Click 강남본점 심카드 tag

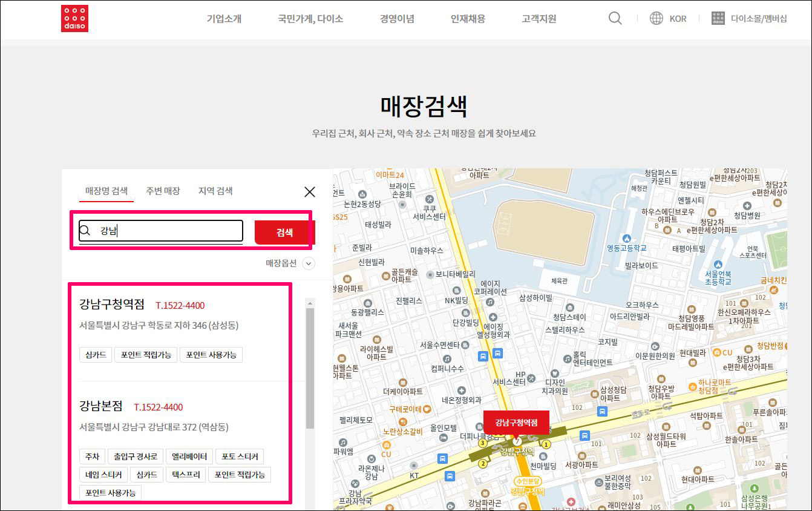click(147, 474)
